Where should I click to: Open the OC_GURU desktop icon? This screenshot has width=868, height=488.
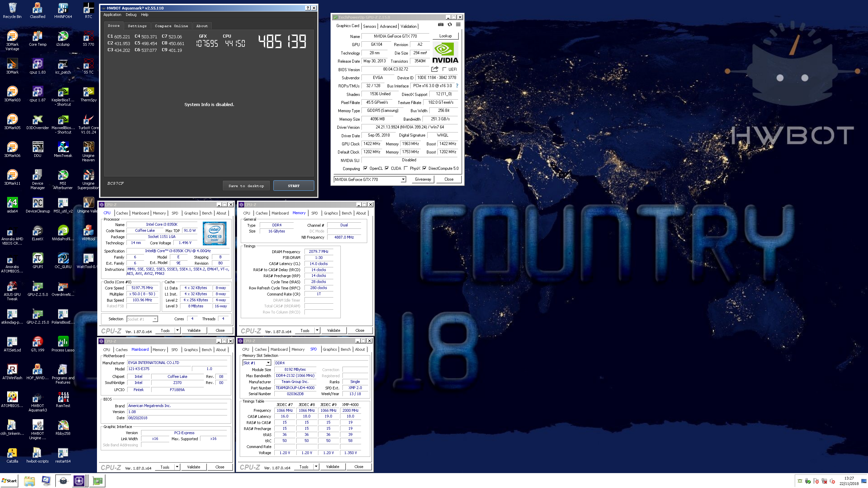[63, 260]
